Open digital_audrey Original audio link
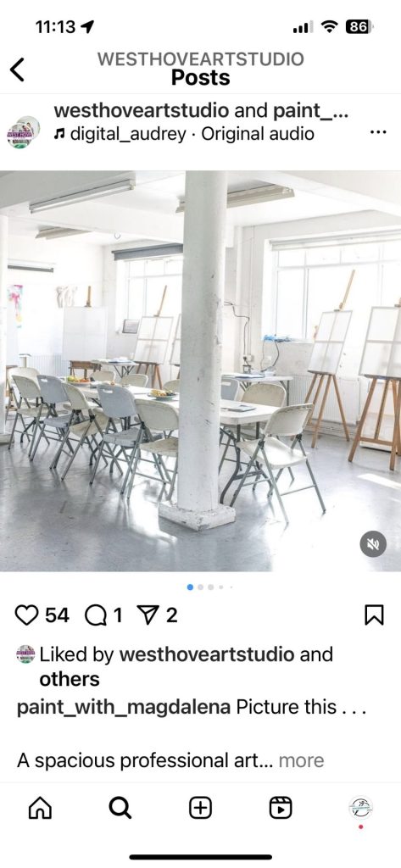The width and height of the screenshot is (401, 868). [184, 133]
